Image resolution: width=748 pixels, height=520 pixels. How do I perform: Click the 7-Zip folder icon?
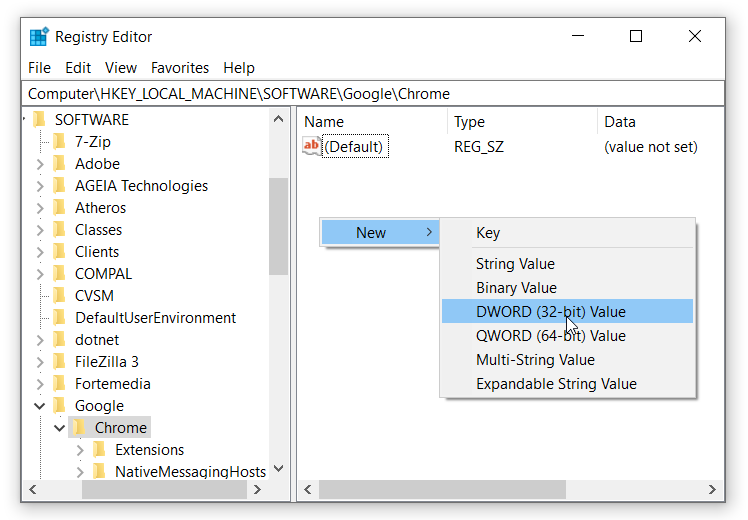pos(60,142)
